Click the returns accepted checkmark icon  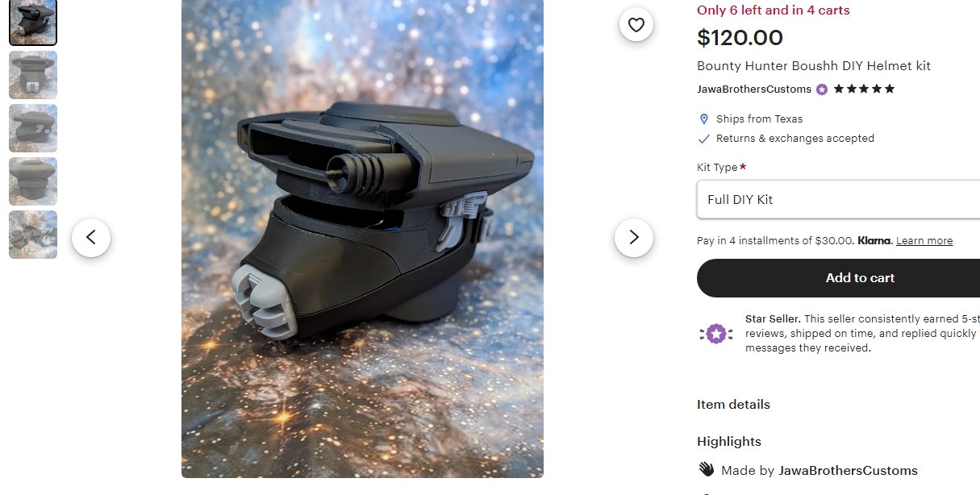[x=704, y=139]
